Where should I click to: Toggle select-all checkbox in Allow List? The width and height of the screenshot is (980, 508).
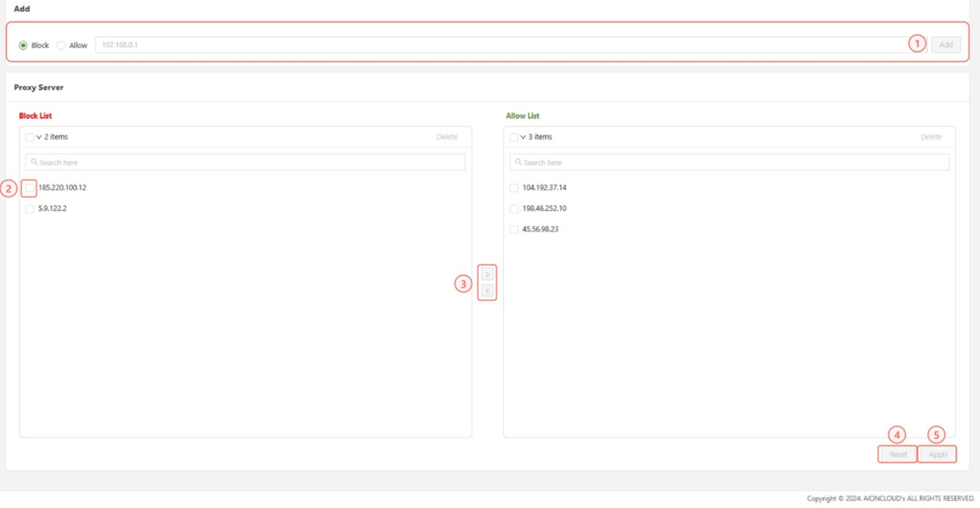click(514, 137)
